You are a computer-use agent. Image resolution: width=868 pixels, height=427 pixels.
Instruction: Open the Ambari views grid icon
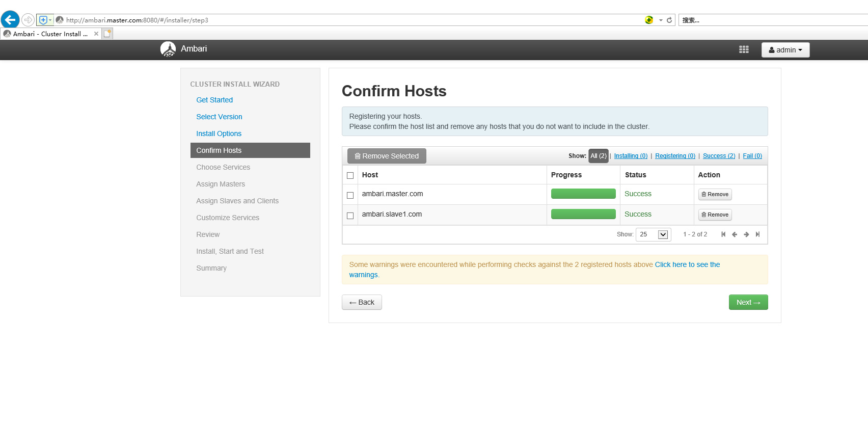[744, 49]
